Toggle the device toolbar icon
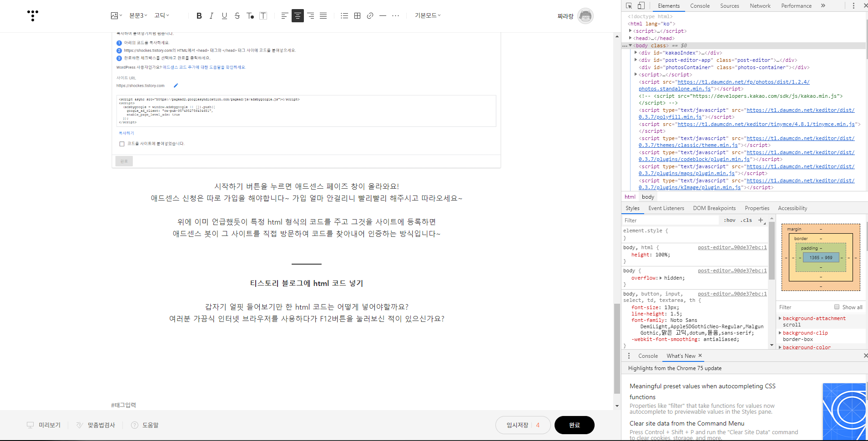Viewport: 868px width, 441px height. 641,6
